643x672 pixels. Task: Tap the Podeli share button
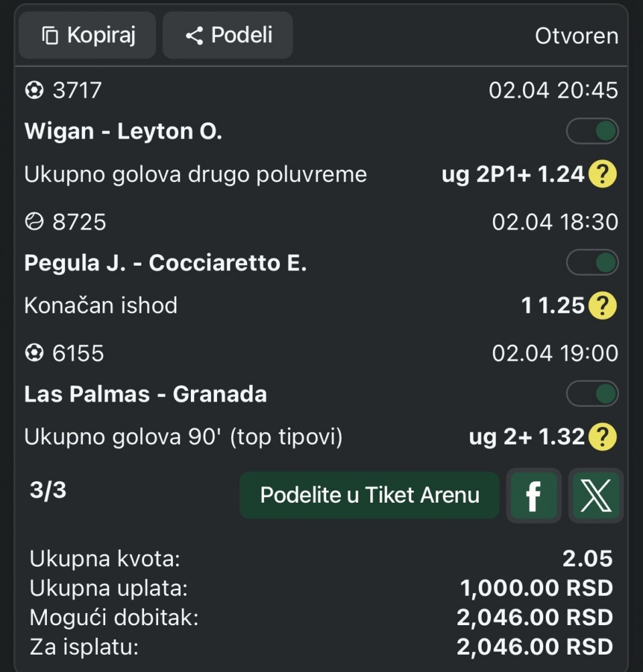pos(228,35)
